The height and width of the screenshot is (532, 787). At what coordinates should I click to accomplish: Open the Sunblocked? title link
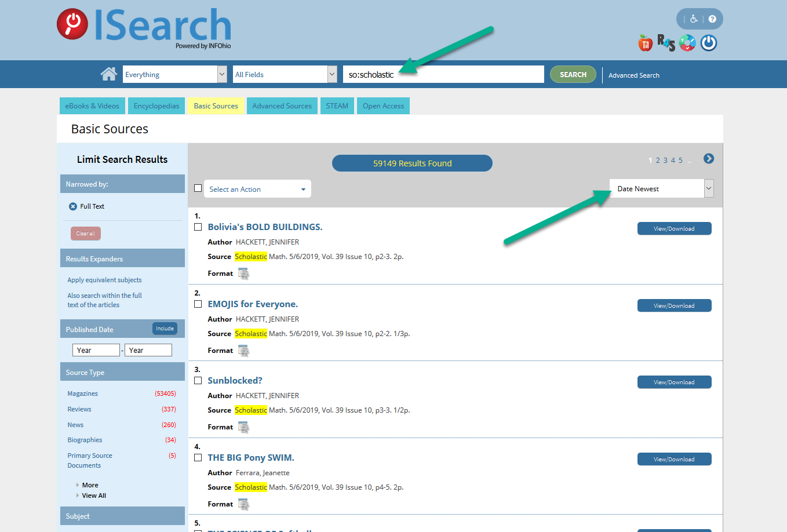235,381
